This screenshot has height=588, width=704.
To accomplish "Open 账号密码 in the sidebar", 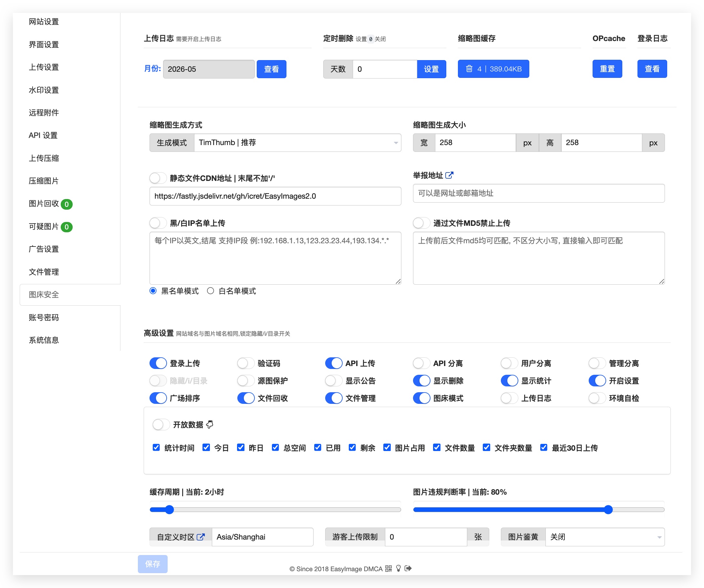I will point(44,317).
